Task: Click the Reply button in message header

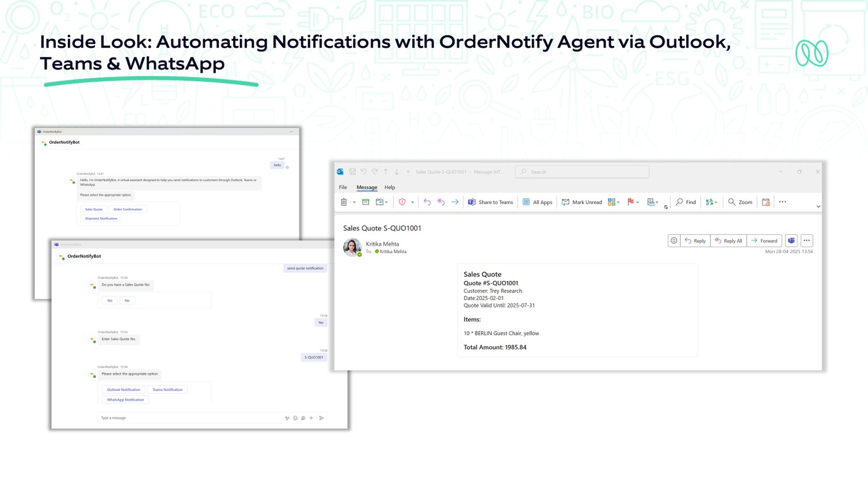Action: click(695, 241)
